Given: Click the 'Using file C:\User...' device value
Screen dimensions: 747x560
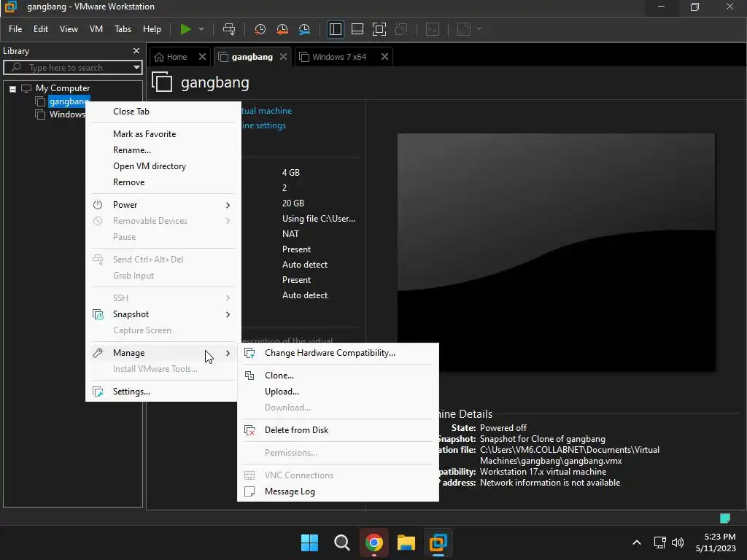Looking at the screenshot, I should (x=319, y=219).
